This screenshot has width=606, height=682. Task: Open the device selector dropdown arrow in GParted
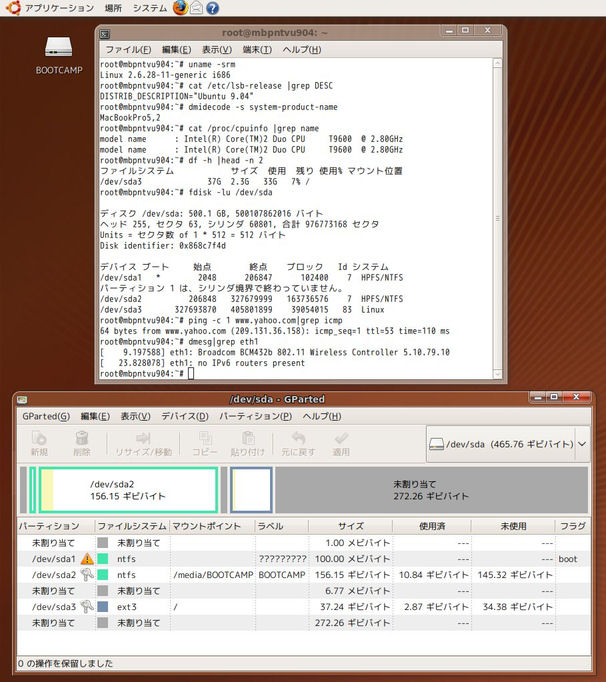tap(582, 444)
